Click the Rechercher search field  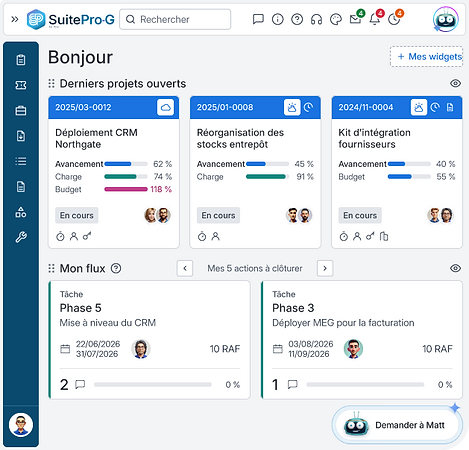coord(175,19)
